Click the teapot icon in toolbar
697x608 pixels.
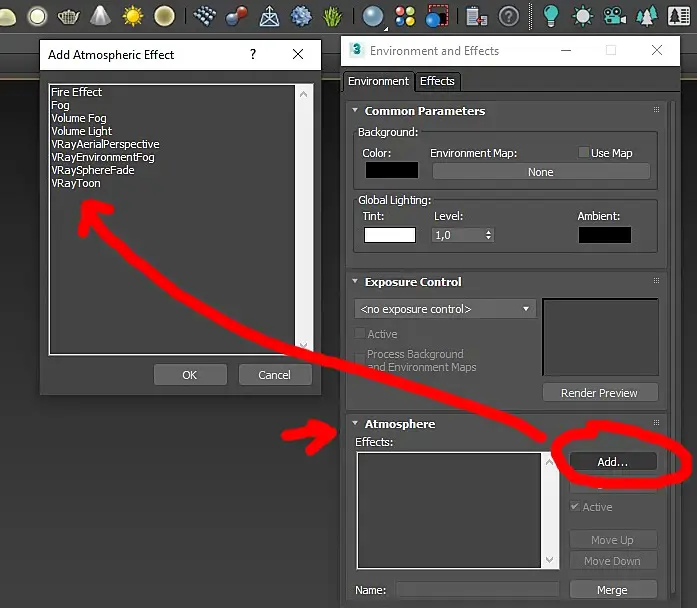pos(68,16)
